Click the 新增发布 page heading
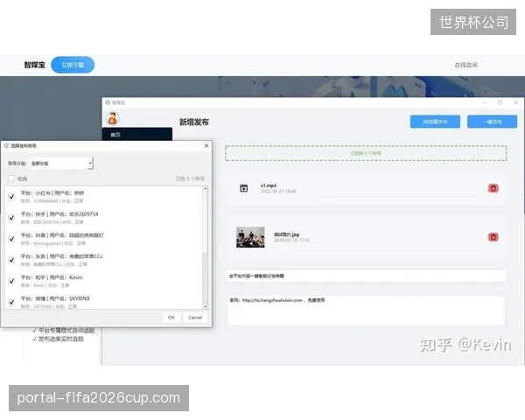Screen dimensions: 525x420 pyautogui.click(x=194, y=122)
